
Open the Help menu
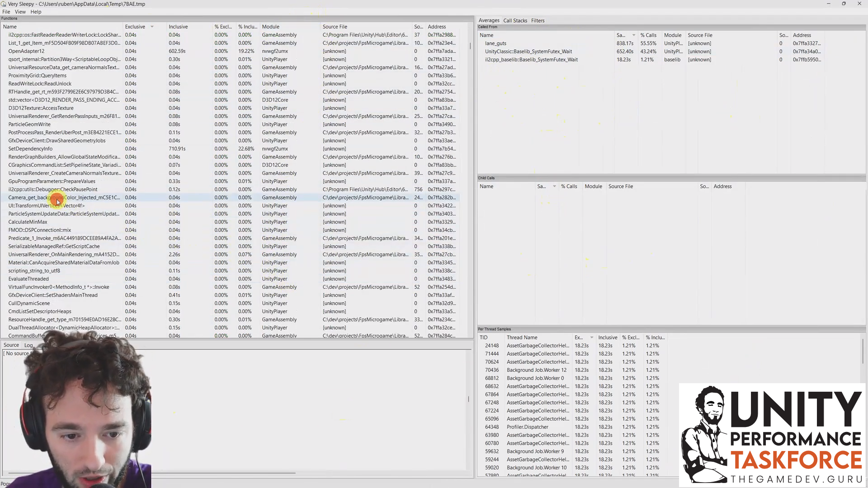[36, 12]
